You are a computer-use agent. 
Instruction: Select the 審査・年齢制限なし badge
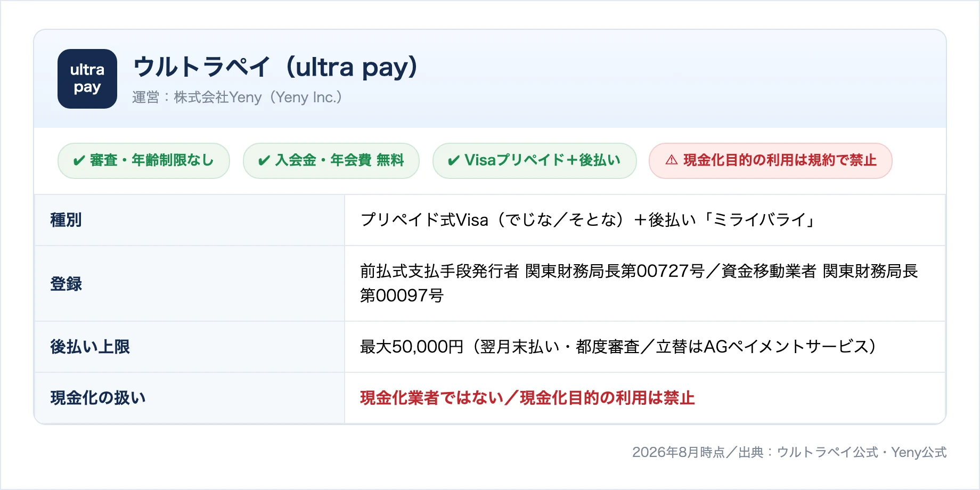point(144,160)
